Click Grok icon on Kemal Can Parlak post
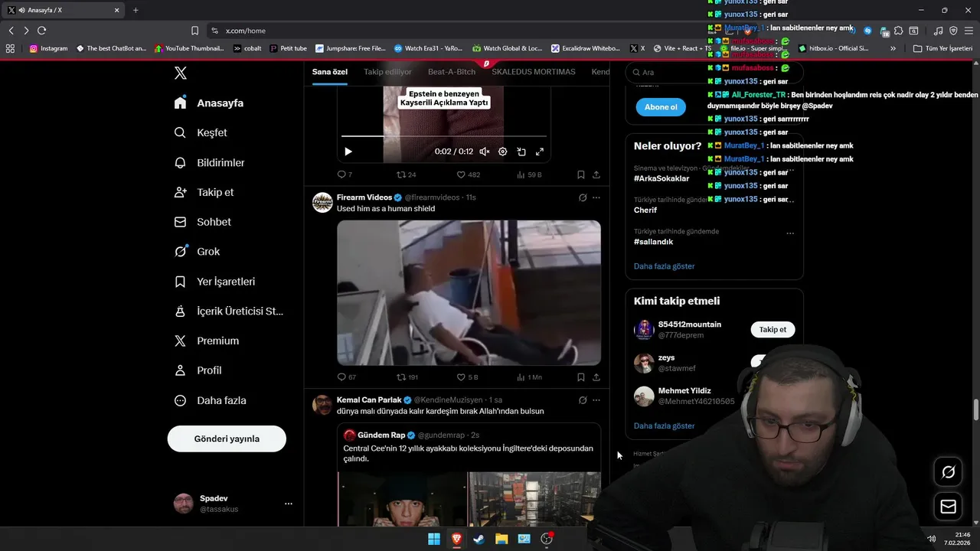This screenshot has height=551, width=980. 583,400
